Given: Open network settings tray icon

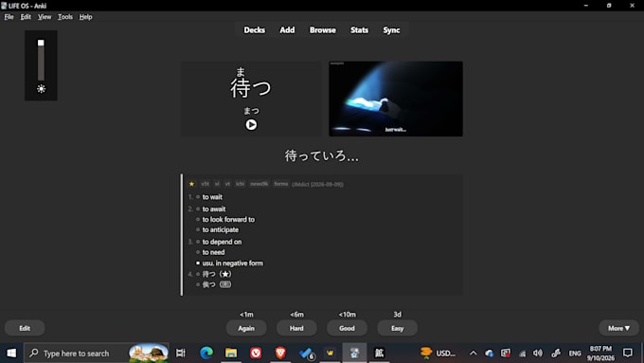Looking at the screenshot, I should 522,354.
